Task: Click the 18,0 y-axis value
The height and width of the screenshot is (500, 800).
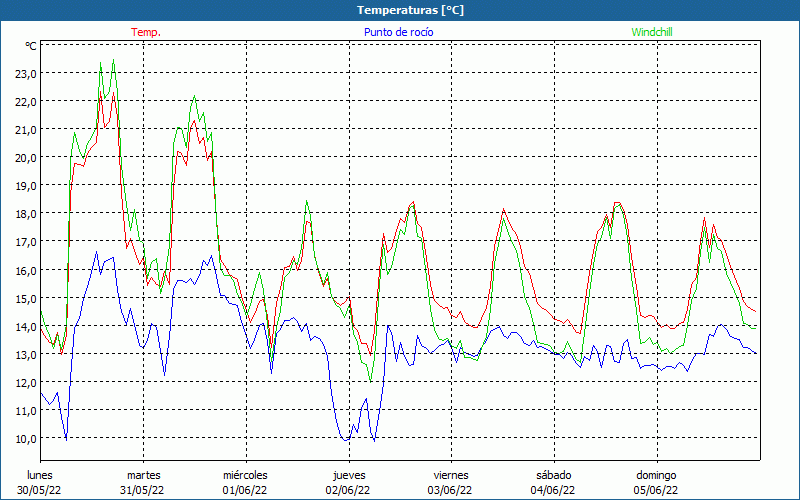Action: point(26,214)
